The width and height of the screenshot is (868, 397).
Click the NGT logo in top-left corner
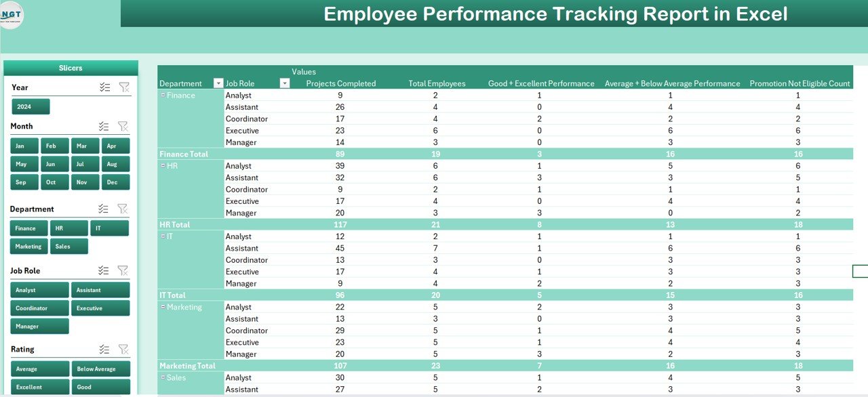click(x=12, y=15)
